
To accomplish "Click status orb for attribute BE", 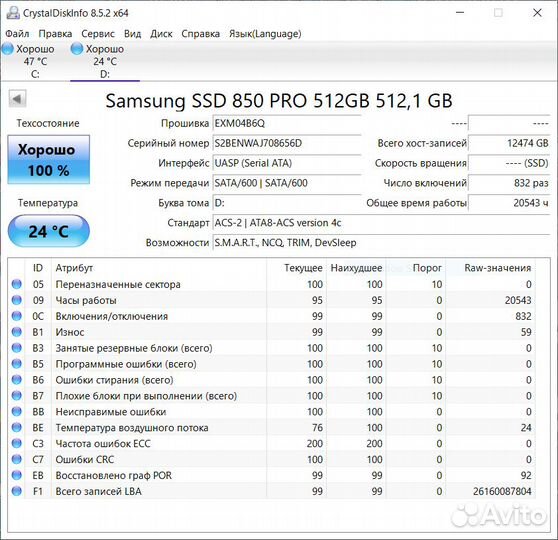I will (x=16, y=427).
